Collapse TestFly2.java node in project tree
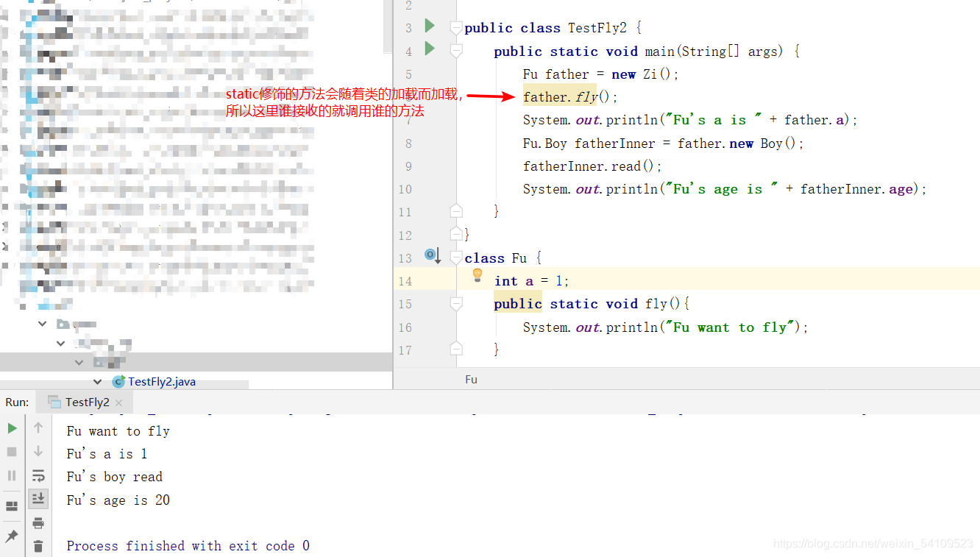 point(97,382)
